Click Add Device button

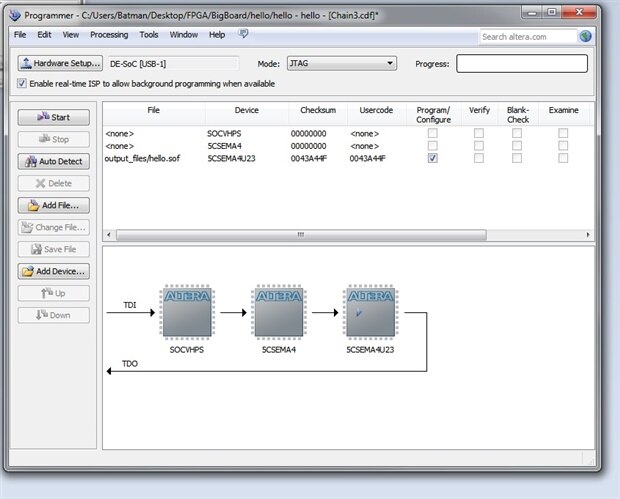tap(54, 271)
